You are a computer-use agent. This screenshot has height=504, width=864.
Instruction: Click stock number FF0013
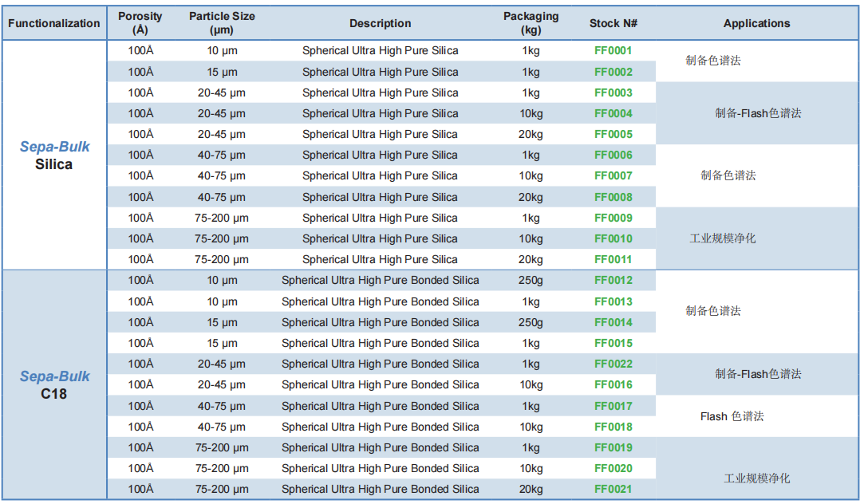pyautogui.click(x=613, y=302)
